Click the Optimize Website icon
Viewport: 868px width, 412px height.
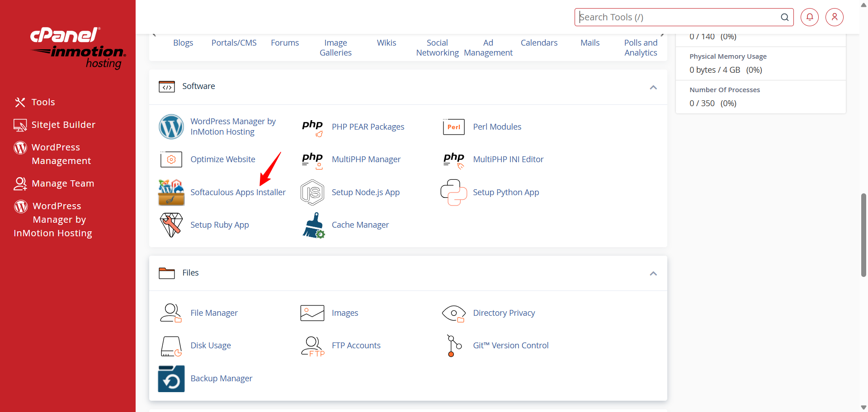[171, 159]
